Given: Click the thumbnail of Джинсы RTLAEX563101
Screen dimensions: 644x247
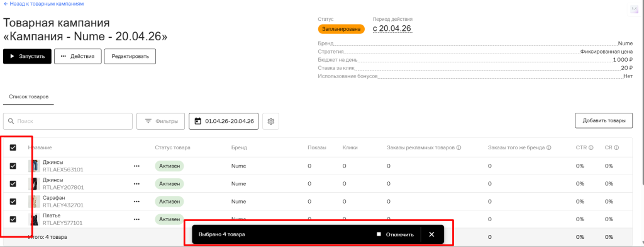Looking at the screenshot, I should click(34, 166).
